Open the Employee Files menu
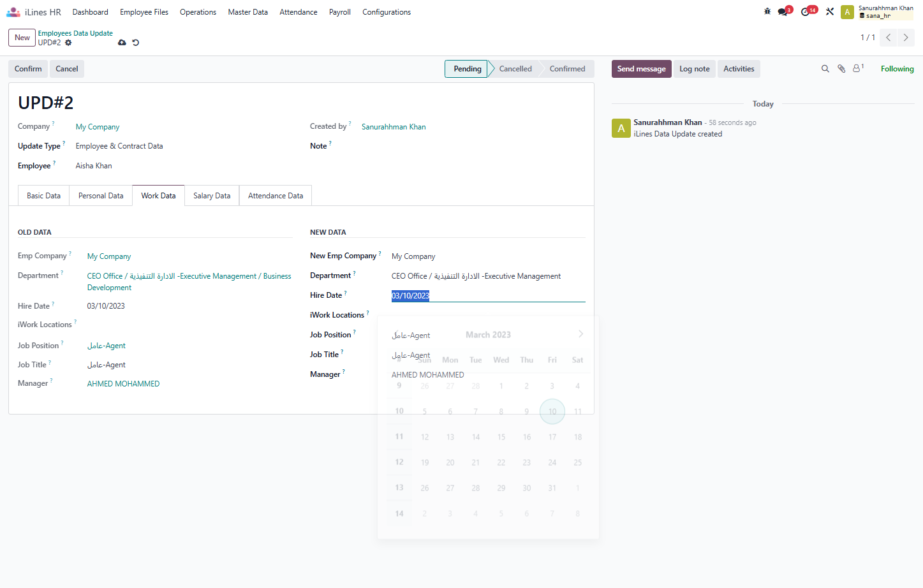Screen dimensions: 923x588 [144, 12]
